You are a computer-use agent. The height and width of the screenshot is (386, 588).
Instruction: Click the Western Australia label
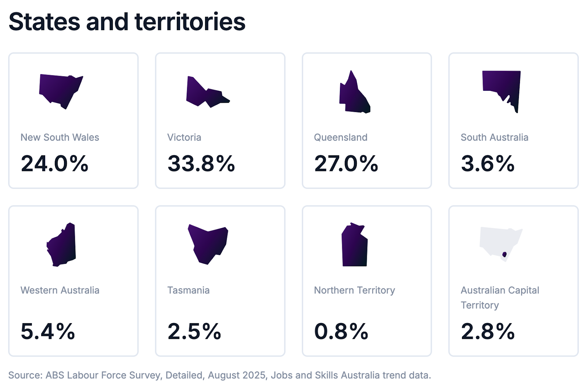(x=60, y=290)
